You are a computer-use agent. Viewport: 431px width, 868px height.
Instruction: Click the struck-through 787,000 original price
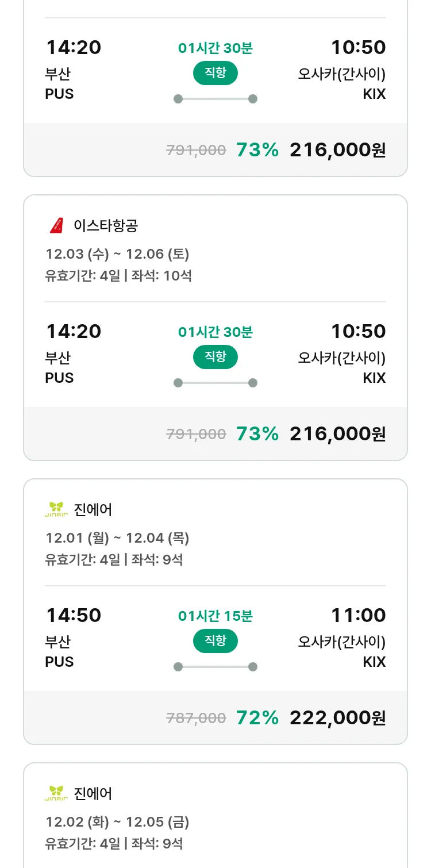196,718
